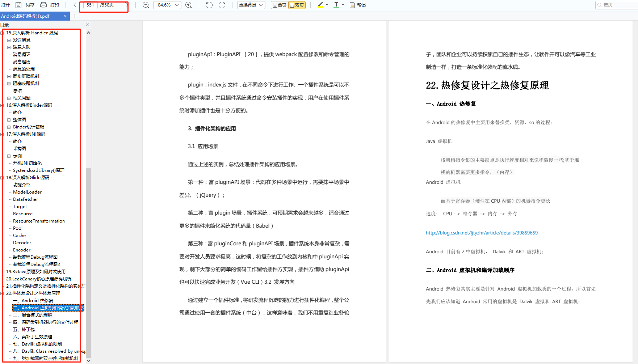The image size is (638, 364).
Task: Open outline entry 18.深入解析Glide源码
Action: [x=28, y=178]
